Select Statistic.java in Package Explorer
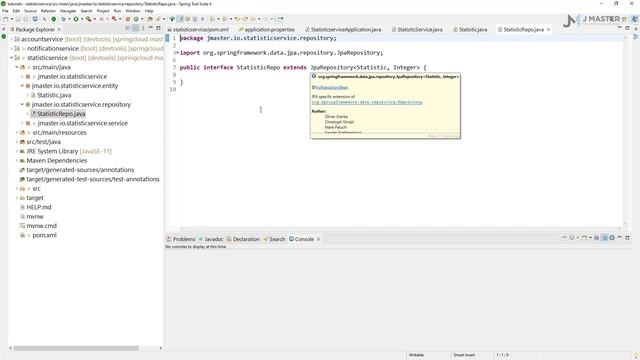Viewport: 640px width, 360px height. (54, 95)
